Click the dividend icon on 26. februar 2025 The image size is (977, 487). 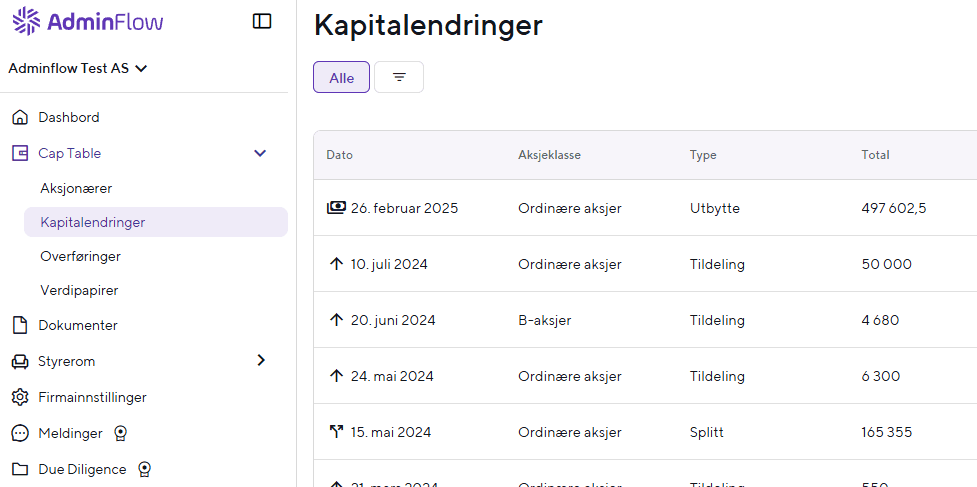(x=336, y=207)
